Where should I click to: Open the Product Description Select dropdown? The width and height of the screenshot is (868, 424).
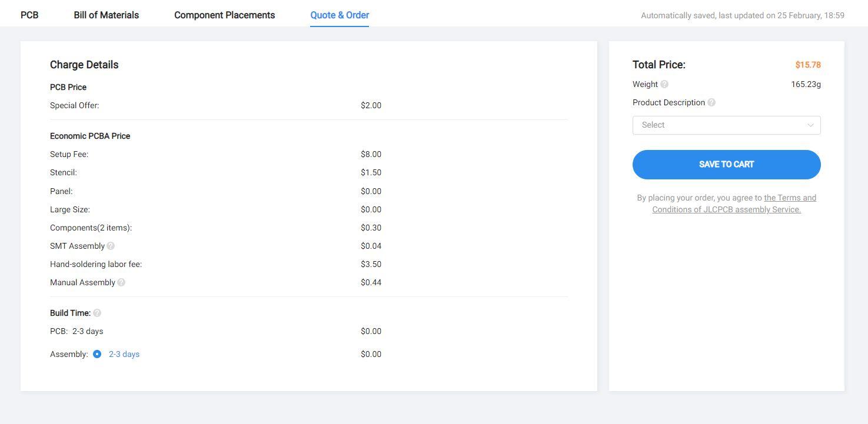[x=727, y=125]
